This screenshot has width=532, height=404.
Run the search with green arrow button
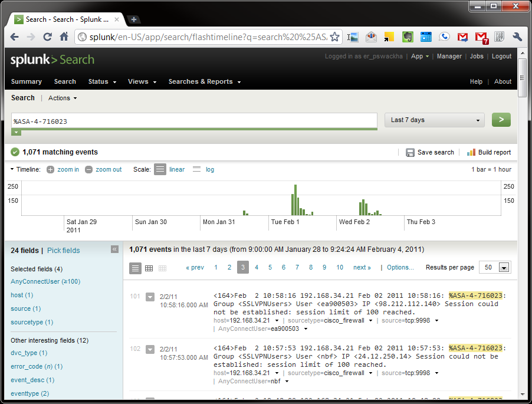[x=501, y=120]
